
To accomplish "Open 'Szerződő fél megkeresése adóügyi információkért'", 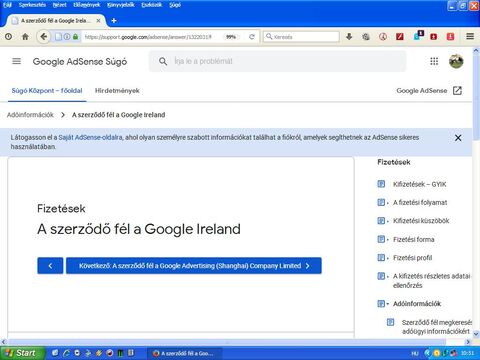I will click(437, 327).
